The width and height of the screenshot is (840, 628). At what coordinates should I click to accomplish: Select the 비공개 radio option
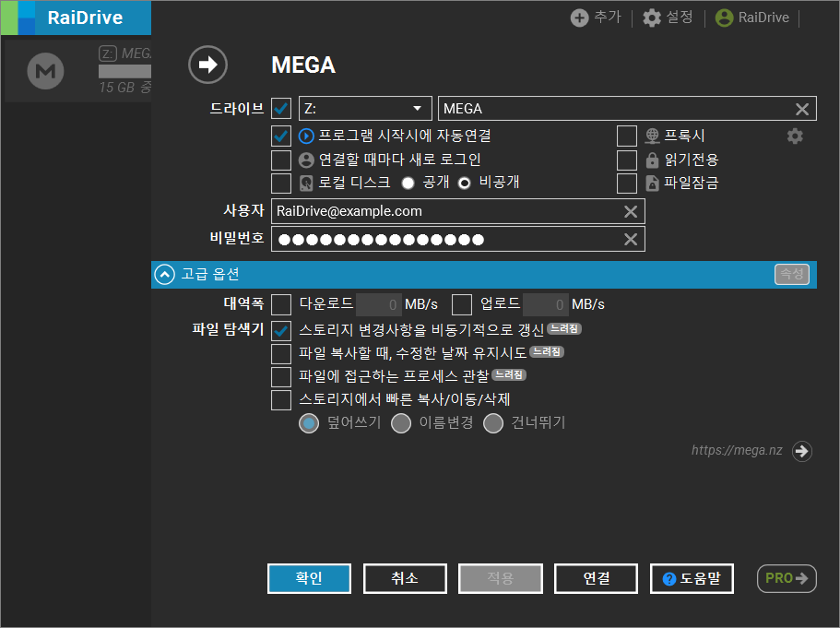pos(465,184)
